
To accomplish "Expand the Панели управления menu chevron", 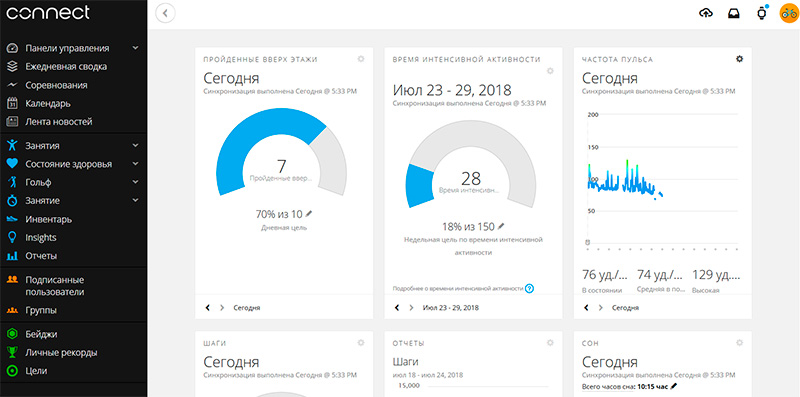I will click(x=135, y=48).
